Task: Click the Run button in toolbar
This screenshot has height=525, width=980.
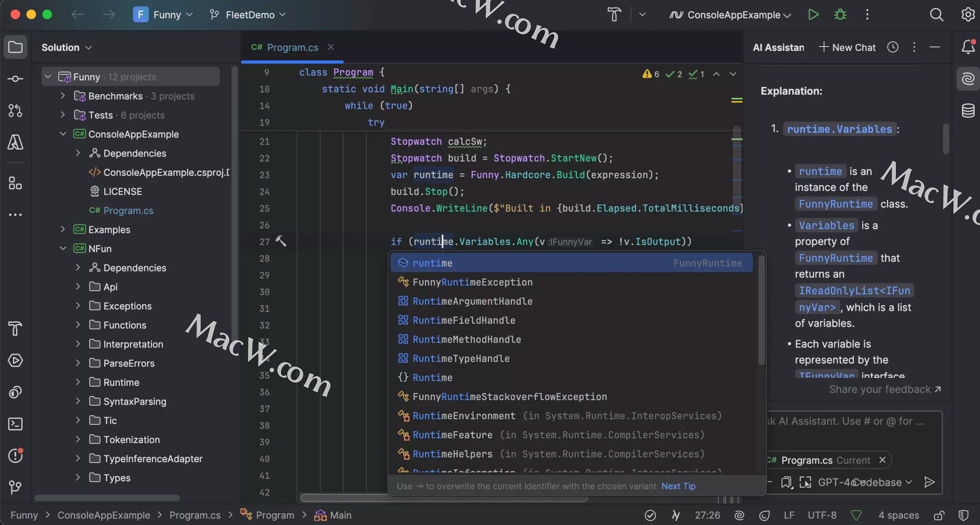Action: [813, 15]
